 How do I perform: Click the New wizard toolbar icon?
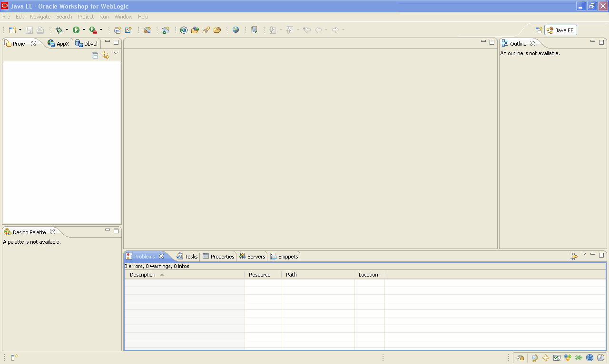coord(13,30)
